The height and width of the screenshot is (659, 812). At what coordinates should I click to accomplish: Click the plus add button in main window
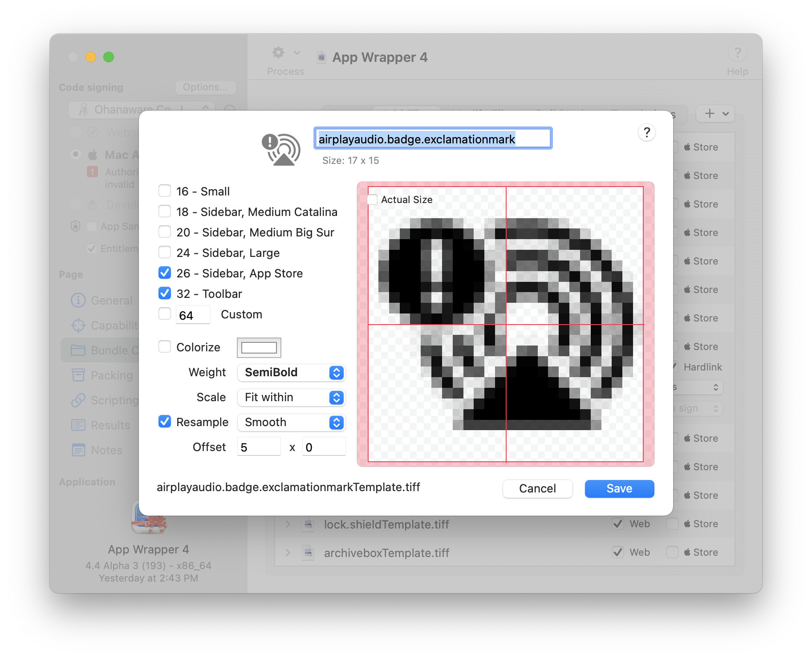coord(710,114)
